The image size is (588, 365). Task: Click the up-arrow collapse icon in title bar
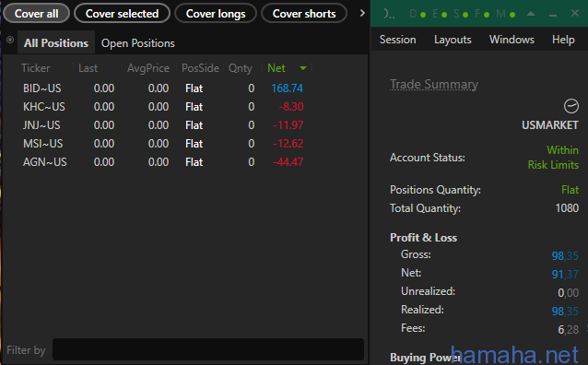[x=531, y=14]
